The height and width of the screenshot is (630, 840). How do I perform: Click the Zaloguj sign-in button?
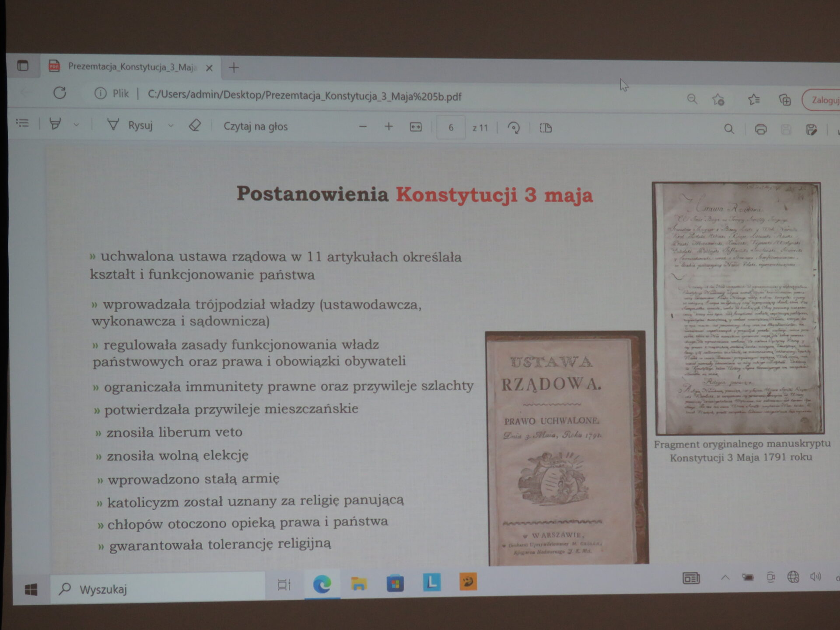823,100
